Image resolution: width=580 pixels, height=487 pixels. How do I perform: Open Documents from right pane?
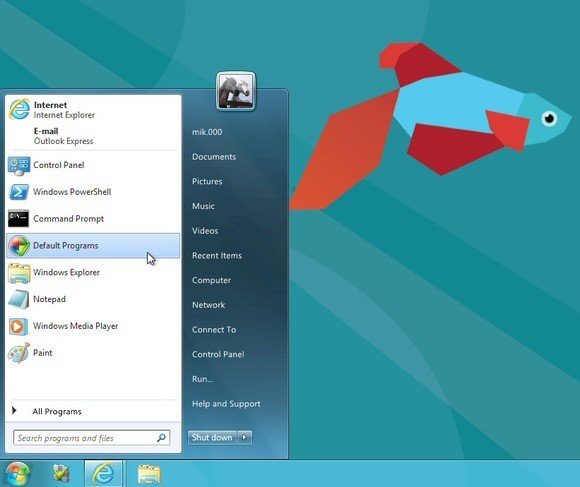214,157
